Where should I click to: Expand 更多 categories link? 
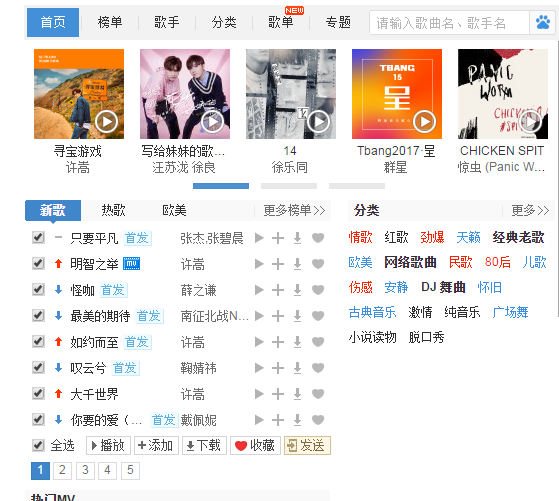tap(530, 210)
